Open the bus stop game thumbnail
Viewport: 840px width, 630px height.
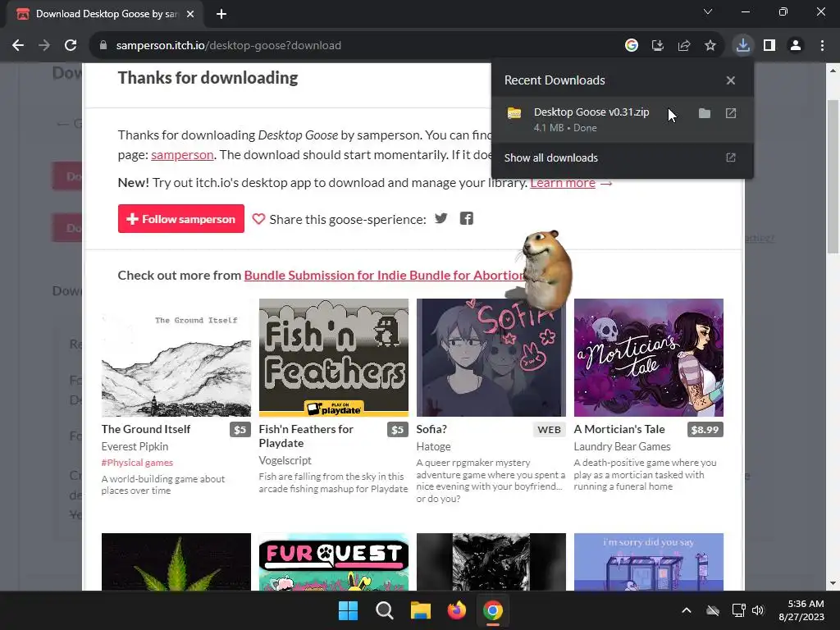(649, 562)
